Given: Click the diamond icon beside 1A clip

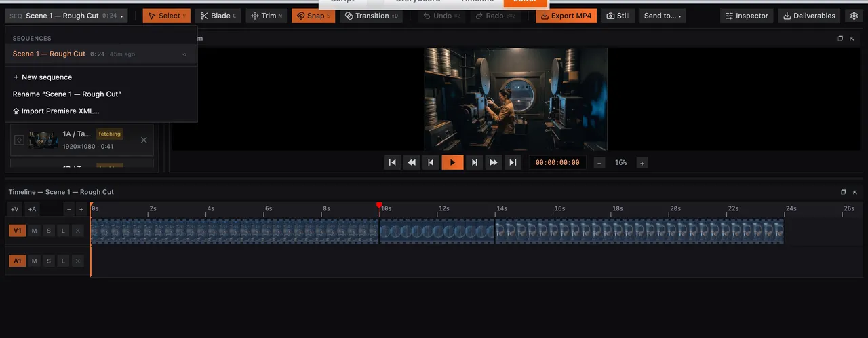Looking at the screenshot, I should [x=19, y=140].
